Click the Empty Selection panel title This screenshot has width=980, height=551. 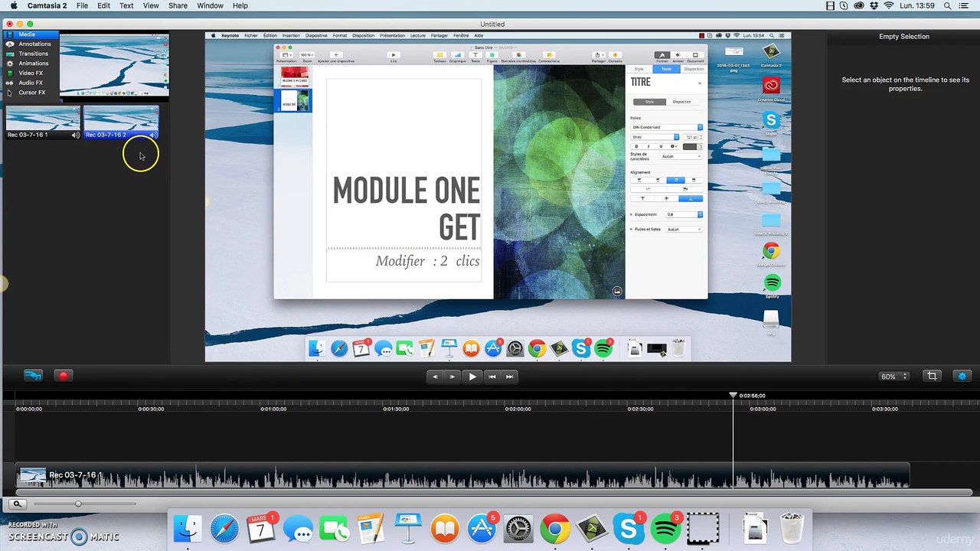[904, 37]
